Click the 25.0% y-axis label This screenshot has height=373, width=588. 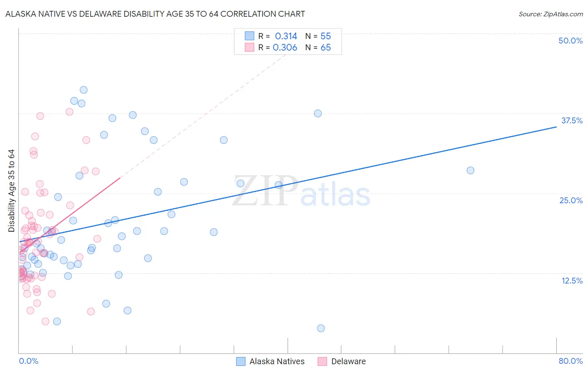(571, 200)
